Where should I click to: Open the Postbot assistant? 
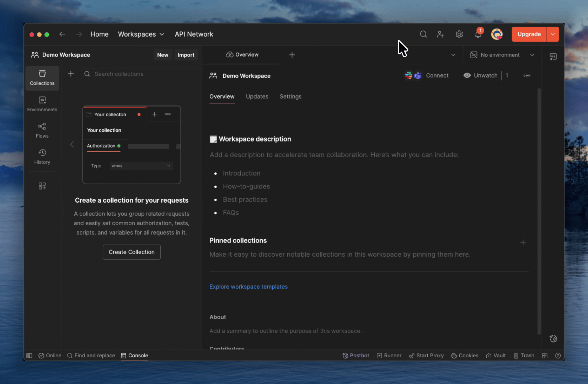pyautogui.click(x=356, y=356)
